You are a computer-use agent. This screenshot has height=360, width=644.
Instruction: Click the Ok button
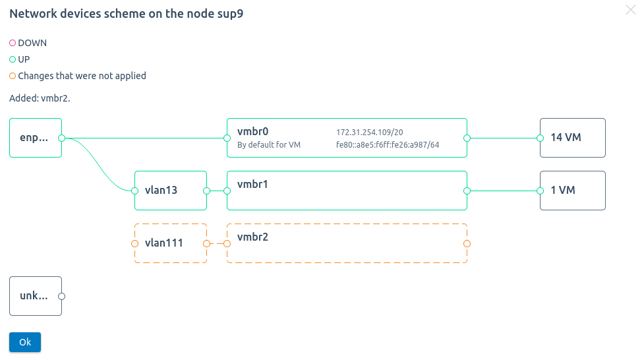coord(25,342)
